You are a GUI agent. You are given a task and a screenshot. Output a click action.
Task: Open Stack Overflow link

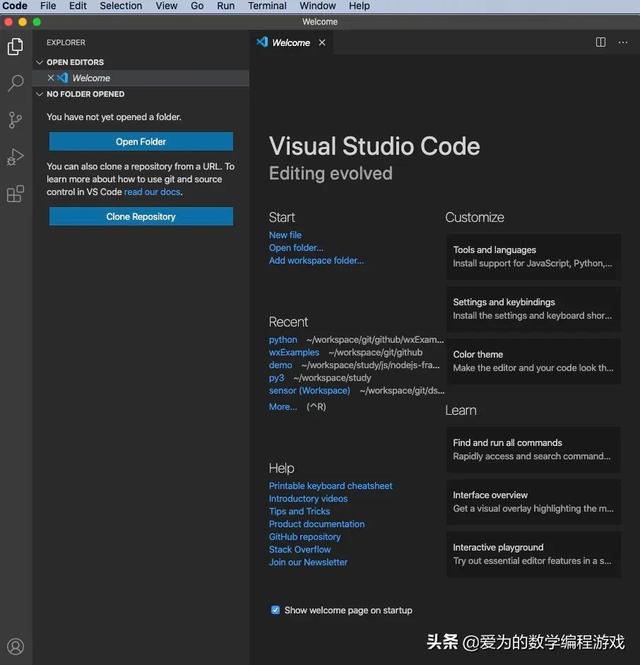point(299,550)
